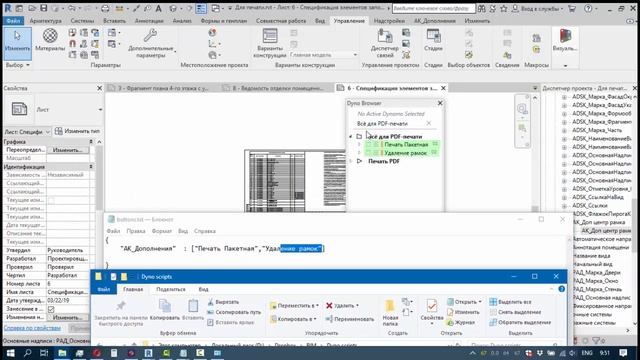Click the print icon in quick access toolbar

(105, 8)
